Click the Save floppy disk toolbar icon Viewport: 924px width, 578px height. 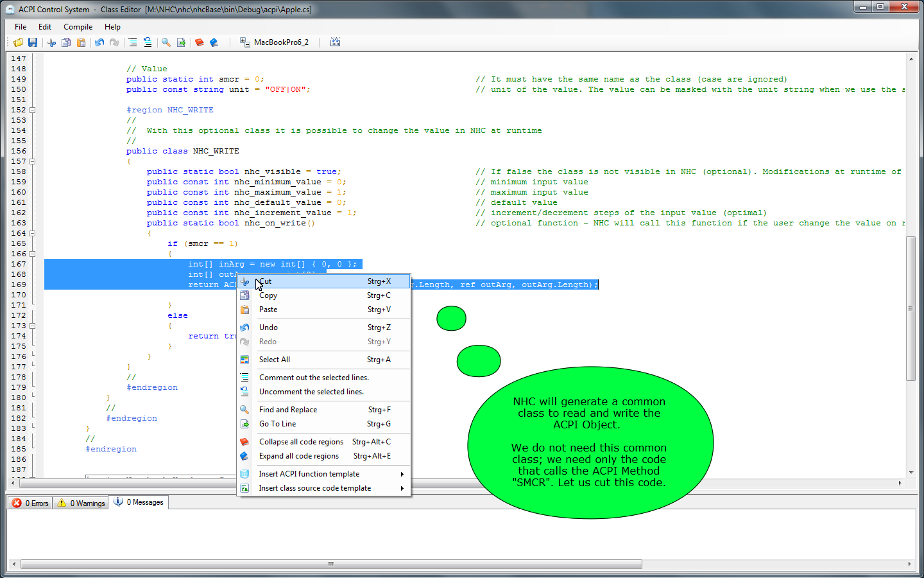33,42
